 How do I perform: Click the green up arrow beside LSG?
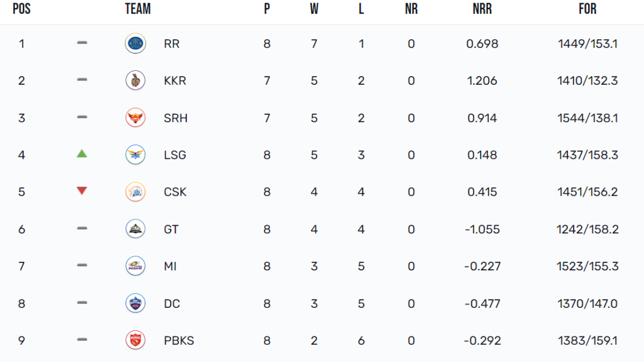pyautogui.click(x=82, y=154)
